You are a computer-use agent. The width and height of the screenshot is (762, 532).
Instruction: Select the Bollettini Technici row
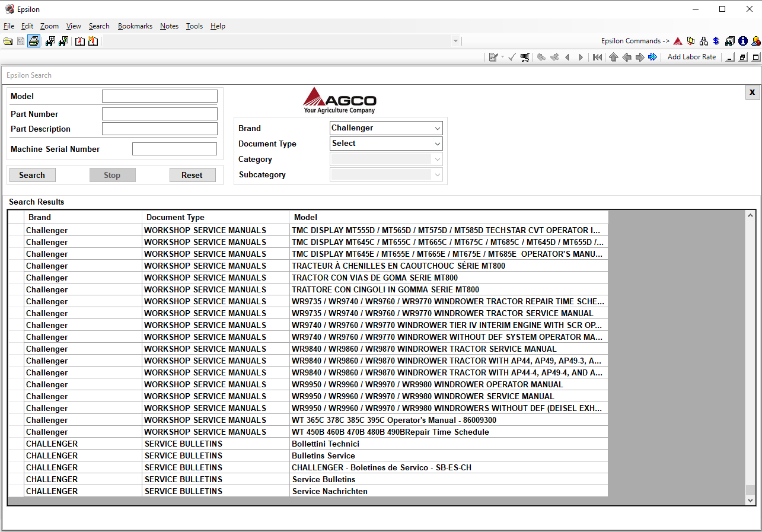[x=308, y=444]
